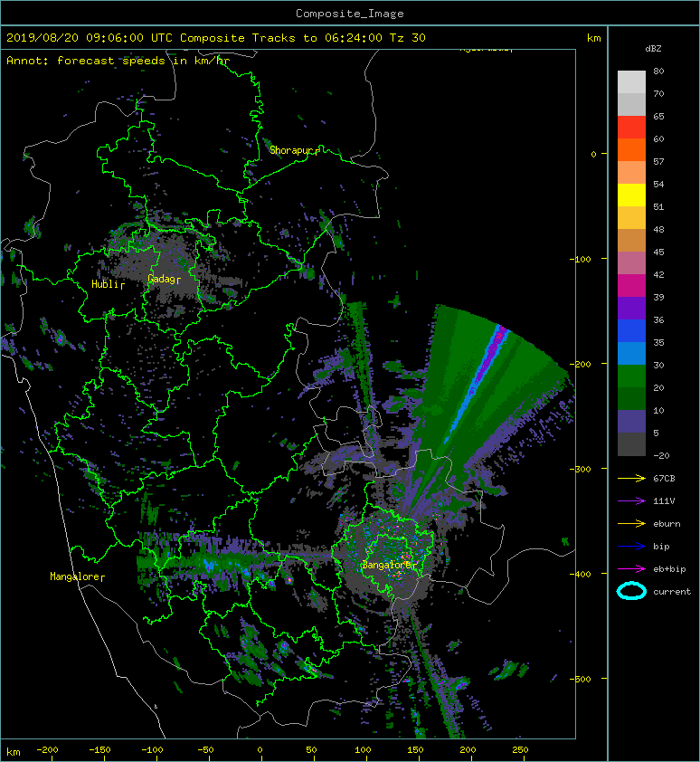
Task: Click the -200 tick label on the bottom axis
Action: tap(47, 750)
